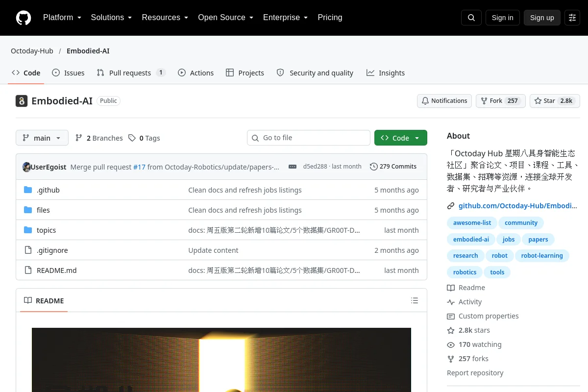This screenshot has height=392, width=588.
Task: Go to Pricing page
Action: click(330, 18)
